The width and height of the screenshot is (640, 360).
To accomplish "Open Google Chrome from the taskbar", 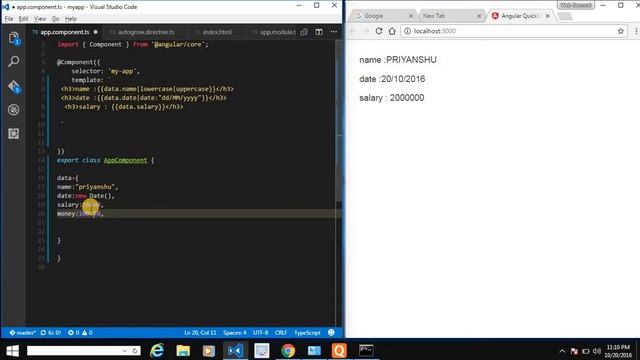I will (x=288, y=351).
